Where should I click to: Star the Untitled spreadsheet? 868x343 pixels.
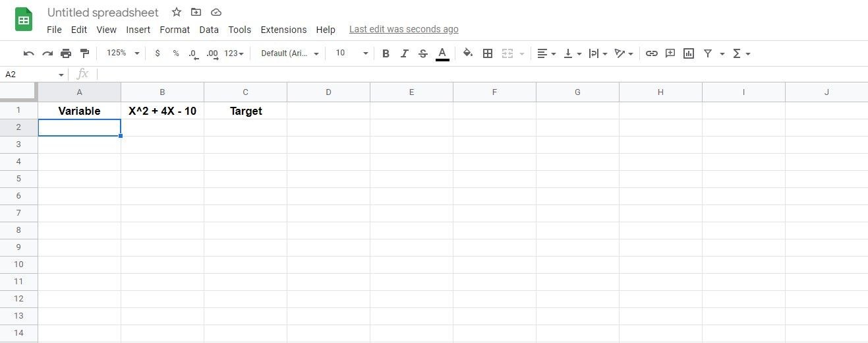(x=176, y=13)
